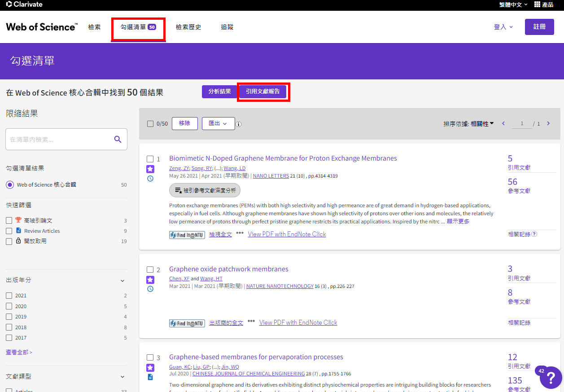Click View PDF with EndNote Click for result 1
The width and height of the screenshot is (564, 392).
[287, 234]
